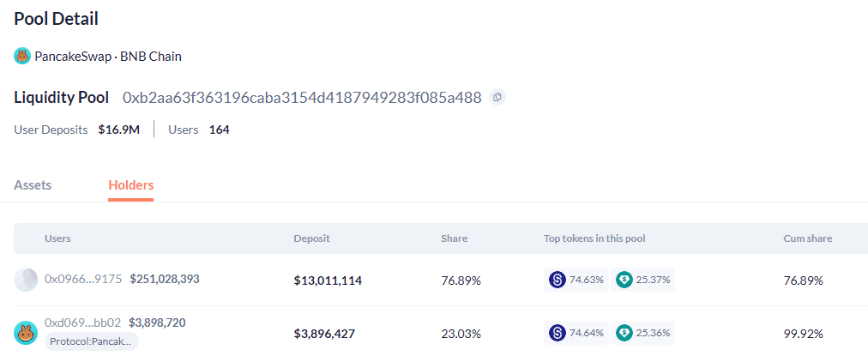Click the Cum share column header
This screenshot has height=356, width=868.
[x=807, y=238]
